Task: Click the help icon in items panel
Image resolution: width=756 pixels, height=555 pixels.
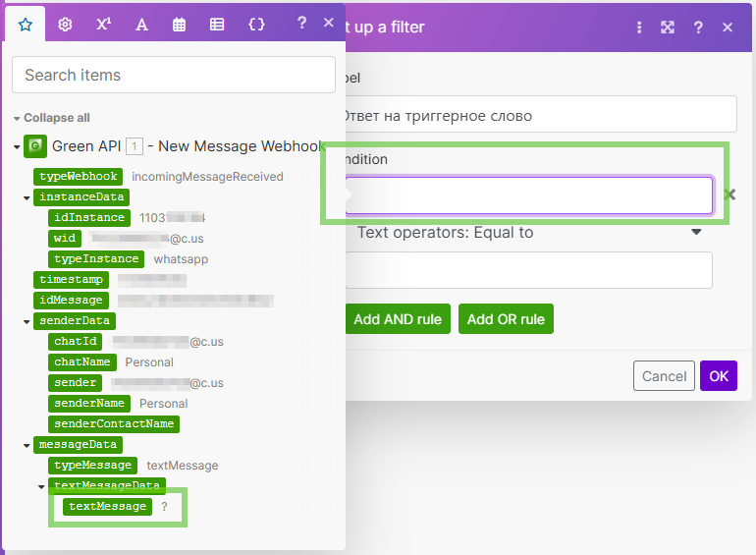Action: click(x=301, y=23)
